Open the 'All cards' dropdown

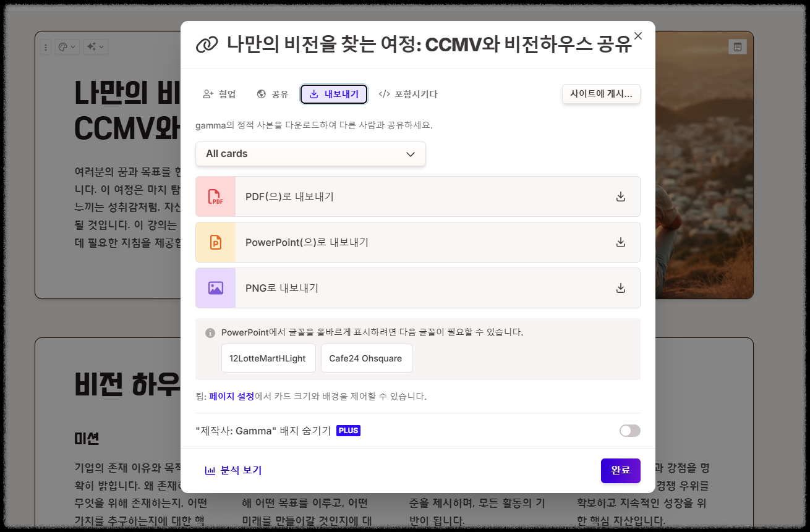(310, 154)
